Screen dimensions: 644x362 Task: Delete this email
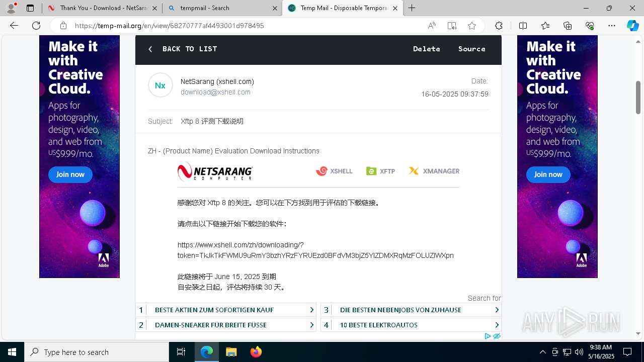tap(427, 49)
